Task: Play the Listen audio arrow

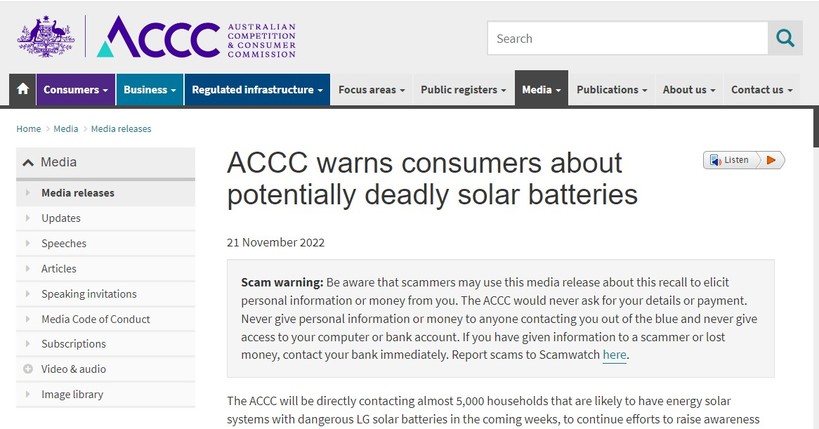Action: (773, 160)
